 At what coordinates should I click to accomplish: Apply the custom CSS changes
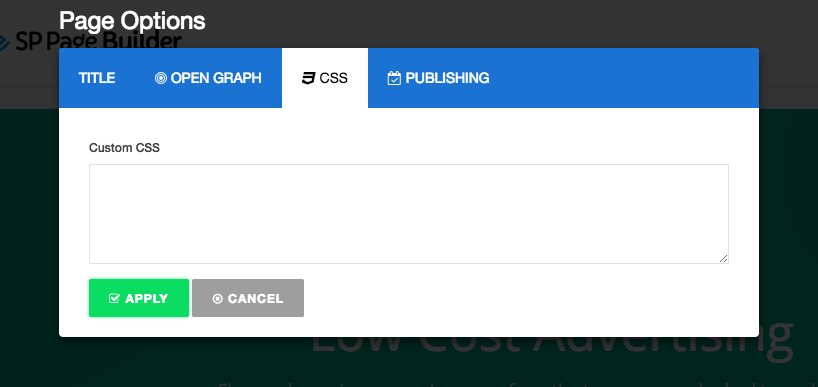click(x=139, y=298)
